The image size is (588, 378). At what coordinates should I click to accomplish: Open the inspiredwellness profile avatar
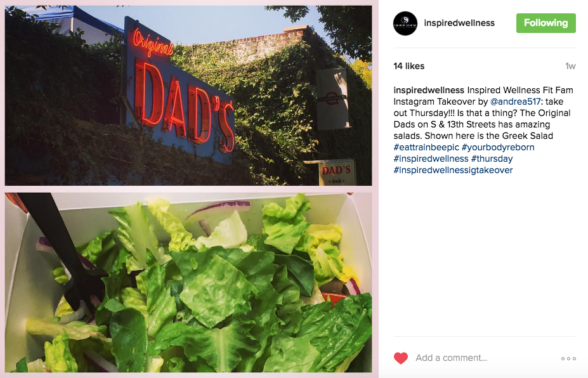pyautogui.click(x=405, y=23)
